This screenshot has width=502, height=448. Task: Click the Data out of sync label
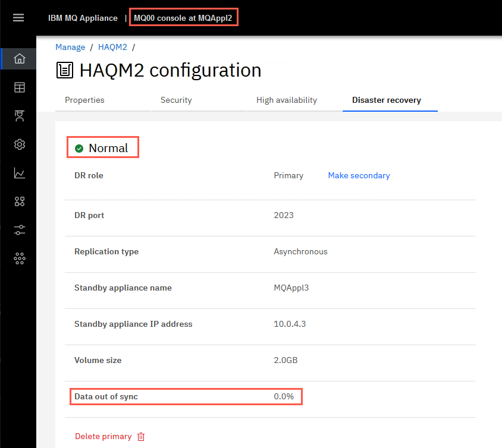[x=106, y=396]
